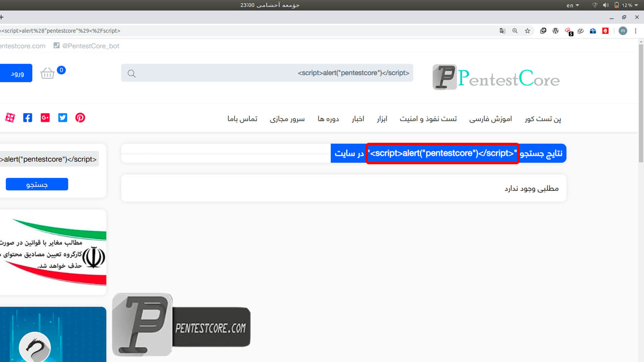644x362 pixels.
Task: Click the WordPress extension icon
Action: click(x=555, y=31)
